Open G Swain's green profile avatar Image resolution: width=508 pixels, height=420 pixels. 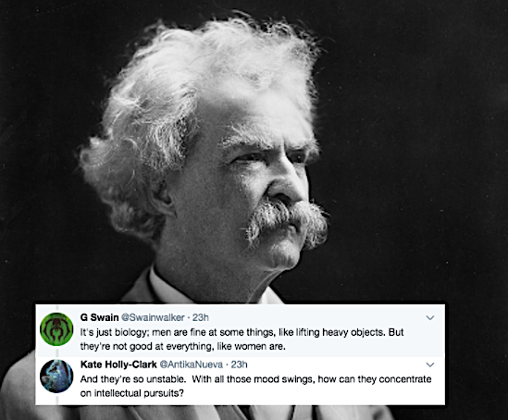pos(56,329)
